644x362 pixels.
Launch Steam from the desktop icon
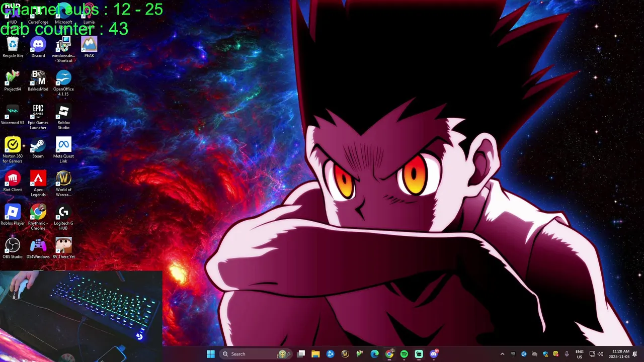38,148
